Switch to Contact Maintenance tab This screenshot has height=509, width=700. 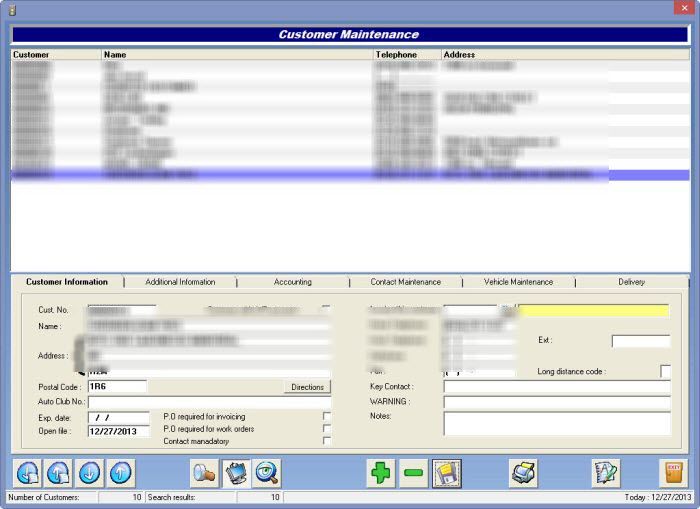coord(405,282)
